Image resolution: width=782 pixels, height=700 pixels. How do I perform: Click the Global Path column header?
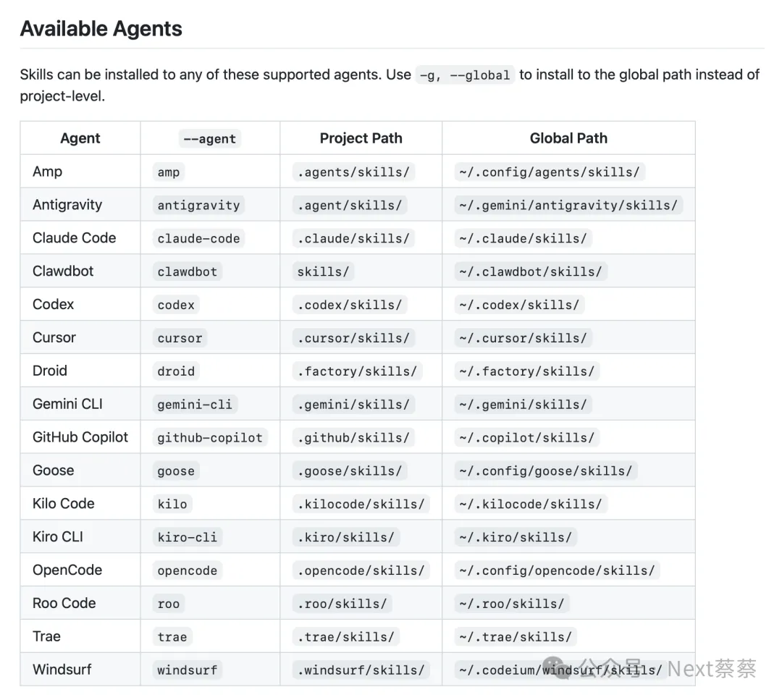(568, 138)
